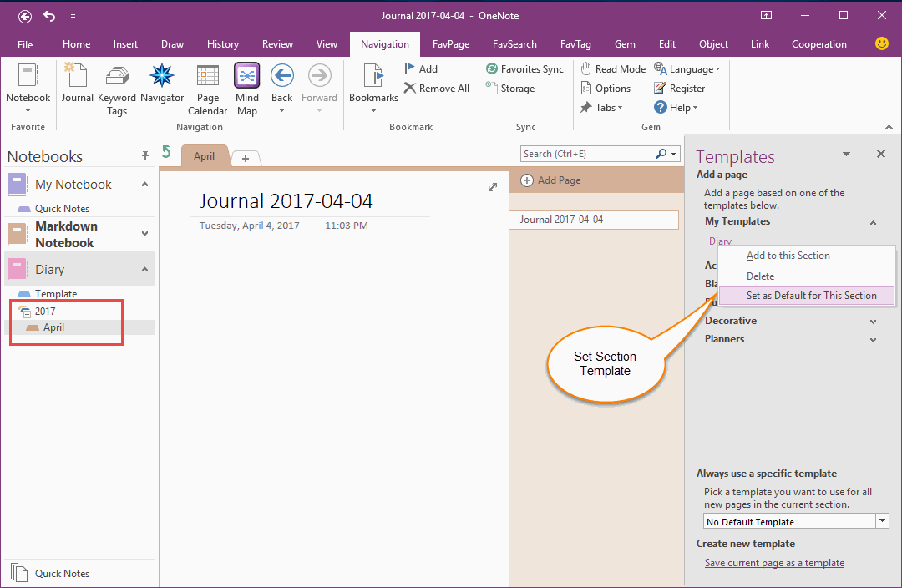Viewport: 902px width, 588px height.
Task: Switch to the Draw tab
Action: tap(173, 44)
